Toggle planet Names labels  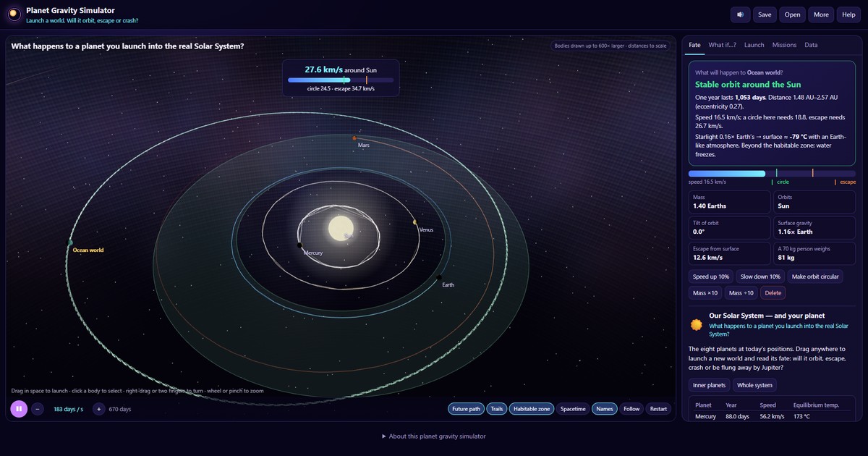605,409
